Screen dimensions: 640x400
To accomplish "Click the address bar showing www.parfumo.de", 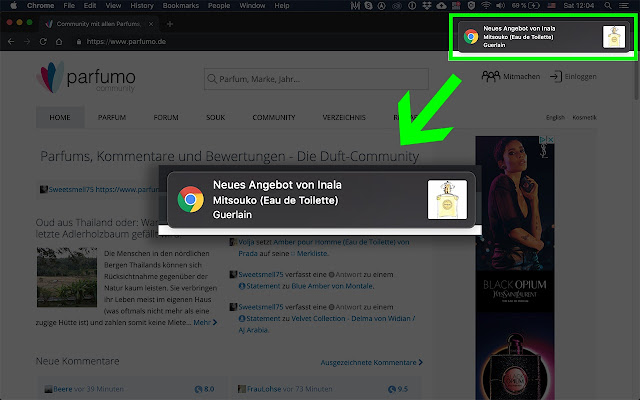I will (x=126, y=42).
